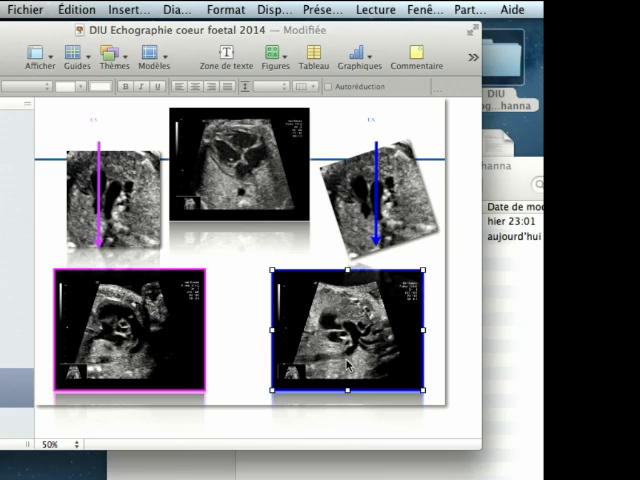Open the Disp… menu

click(274, 9)
